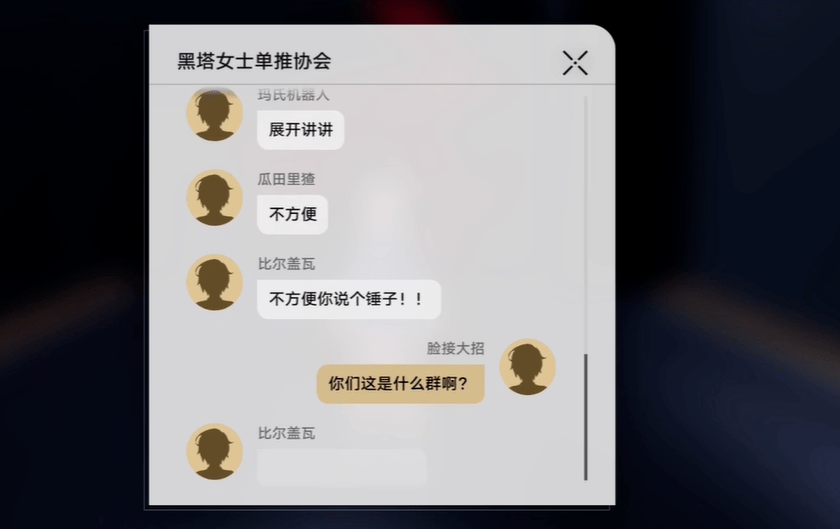Click the 黑塔女士单推协会 group title
840x529 pixels.
tap(254, 61)
